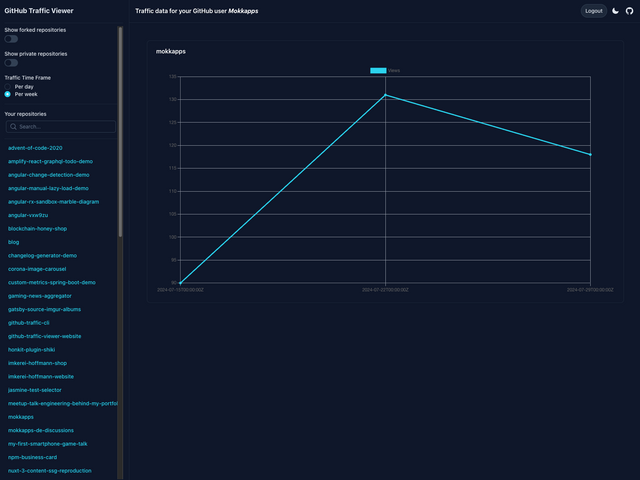Open the blockchain-honey-shop repository

coord(37,229)
